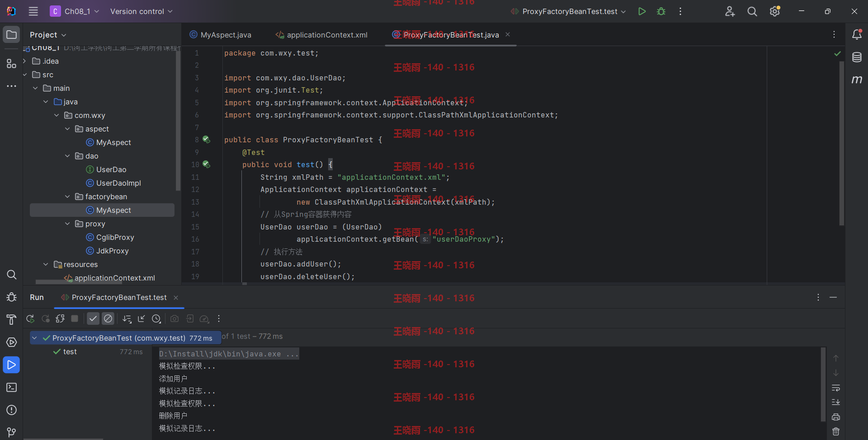Open the Terminal tool window
This screenshot has width=868, height=440.
[11, 388]
